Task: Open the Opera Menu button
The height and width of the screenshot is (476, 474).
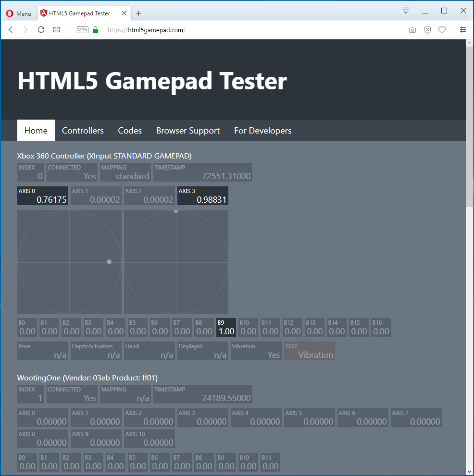Action: click(19, 13)
